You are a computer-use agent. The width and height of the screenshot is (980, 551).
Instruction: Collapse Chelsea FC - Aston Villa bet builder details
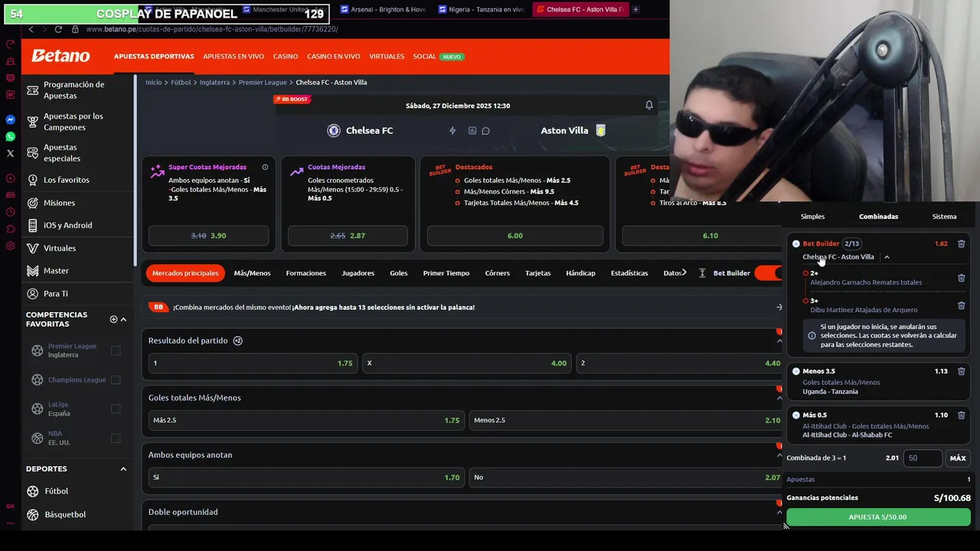point(887,257)
